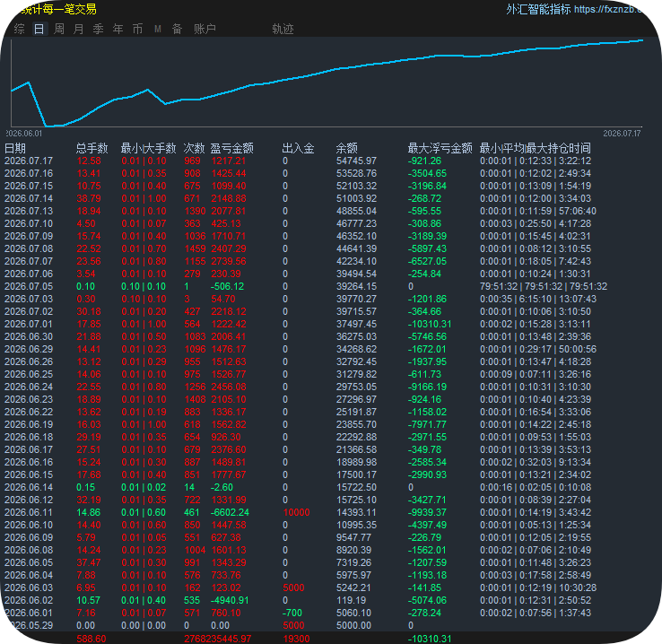The width and height of the screenshot is (662, 644).
Task: Open the 备 notes tab
Action: tap(177, 29)
